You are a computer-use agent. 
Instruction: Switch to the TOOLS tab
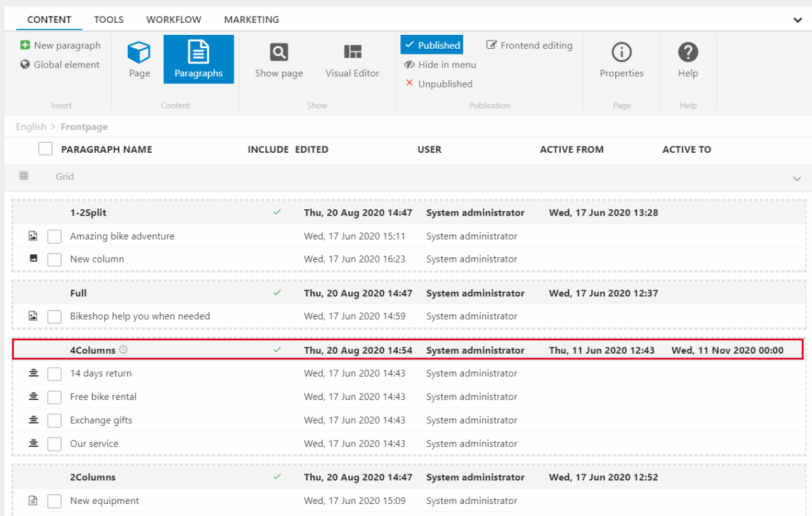point(108,20)
